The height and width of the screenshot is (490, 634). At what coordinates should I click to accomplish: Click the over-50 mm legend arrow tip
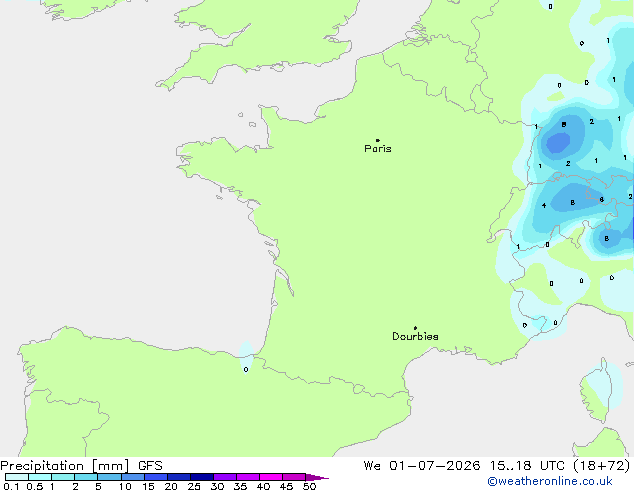(x=317, y=477)
